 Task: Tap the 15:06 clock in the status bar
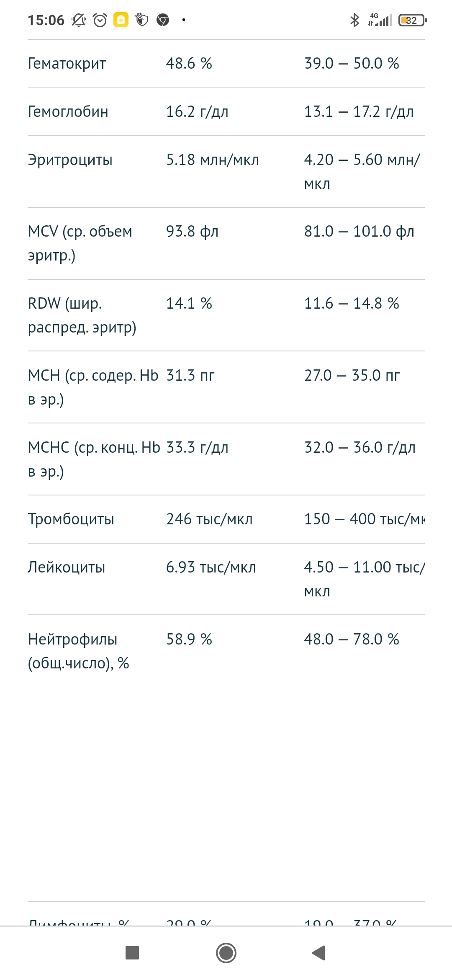coord(46,20)
